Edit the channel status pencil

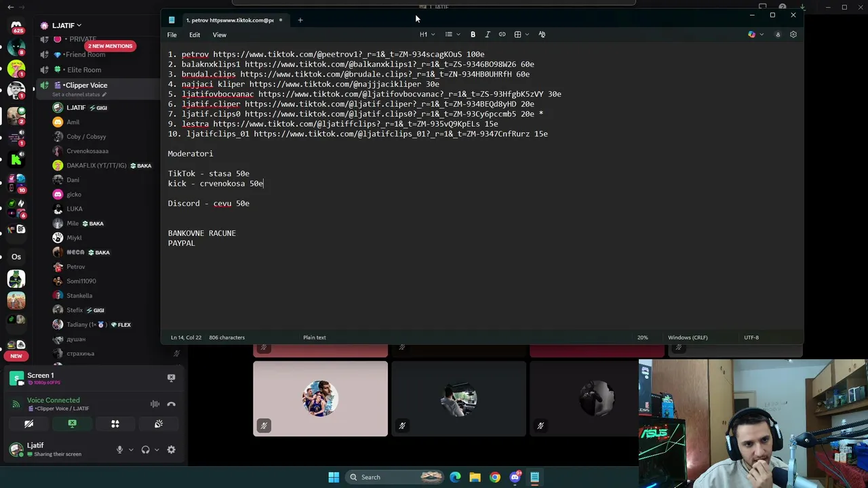click(104, 95)
